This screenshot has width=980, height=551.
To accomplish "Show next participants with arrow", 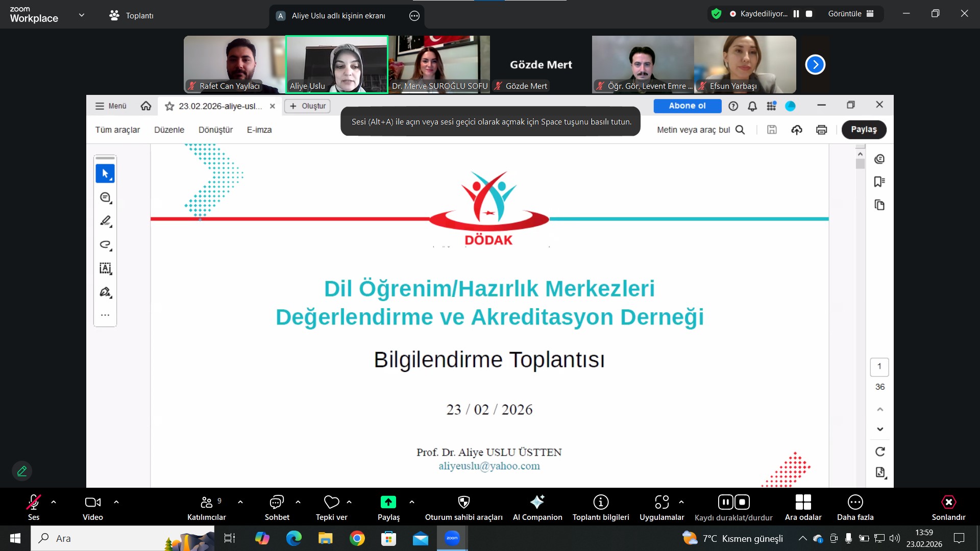I will 815,65.
